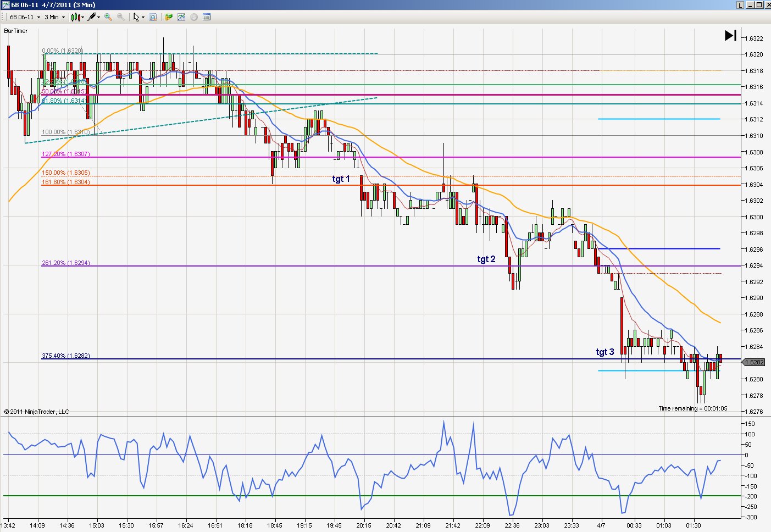
Task: Select the 'tgt 1' text label
Action: 341,179
